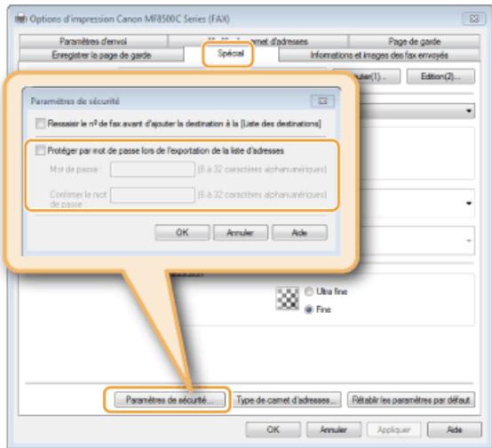The width and height of the screenshot is (492, 448).
Task: Click the printer icon in title bar
Action: pyautogui.click(x=20, y=19)
